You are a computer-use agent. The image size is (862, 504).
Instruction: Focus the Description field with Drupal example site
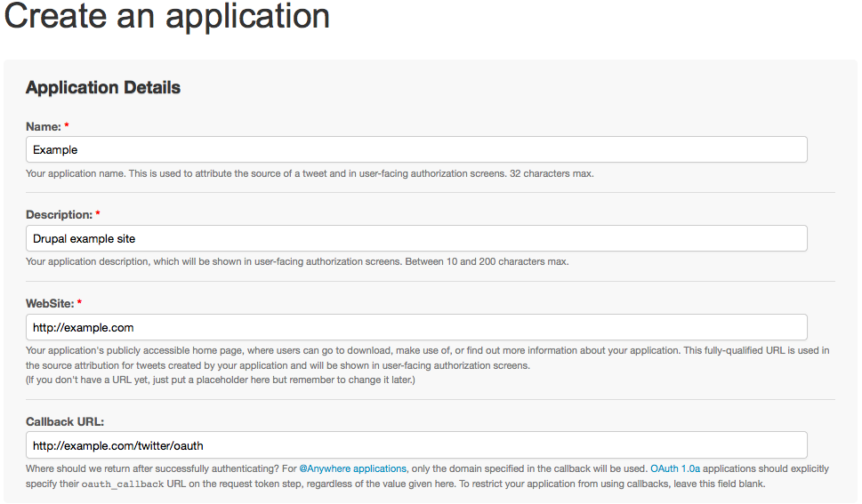coord(416,238)
